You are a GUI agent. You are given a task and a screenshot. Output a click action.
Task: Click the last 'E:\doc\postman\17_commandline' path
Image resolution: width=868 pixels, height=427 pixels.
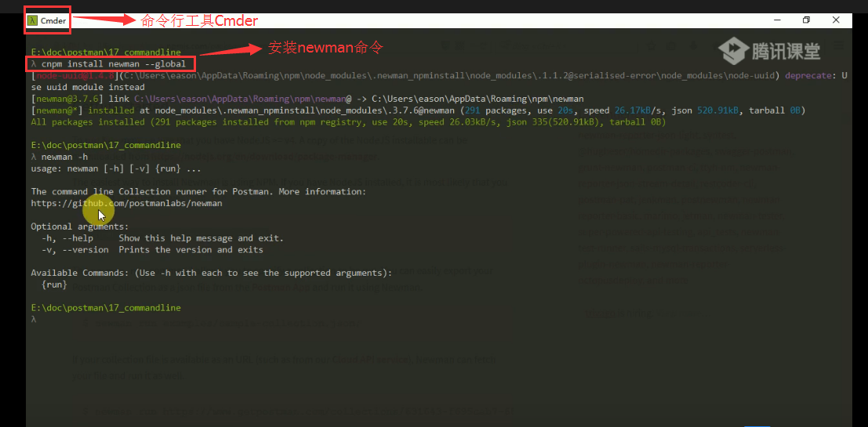pyautogui.click(x=106, y=308)
